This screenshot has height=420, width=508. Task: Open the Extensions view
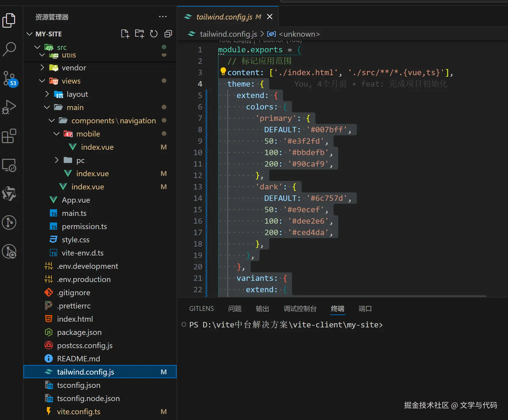point(9,136)
